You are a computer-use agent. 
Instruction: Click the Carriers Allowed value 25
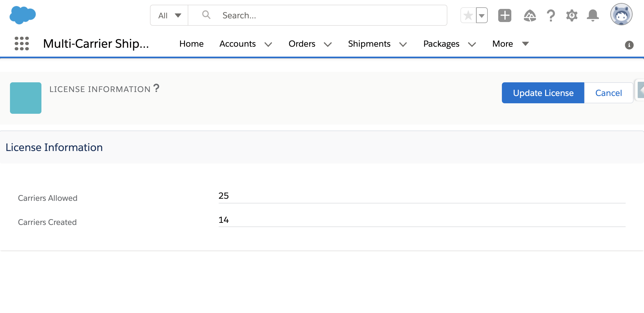pos(224,196)
